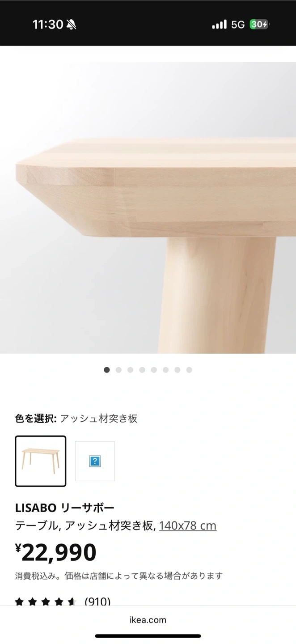Tap the ikea.com address bar

pos(148,620)
